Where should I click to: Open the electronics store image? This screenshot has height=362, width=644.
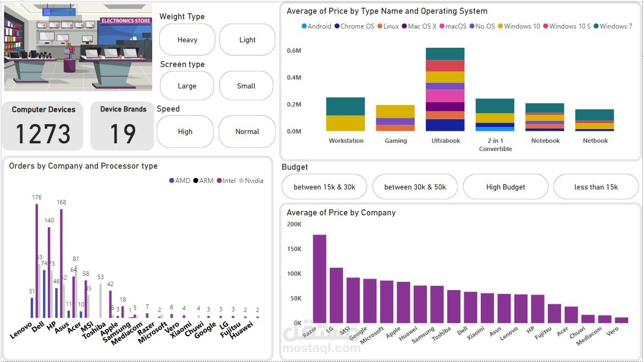78,47
